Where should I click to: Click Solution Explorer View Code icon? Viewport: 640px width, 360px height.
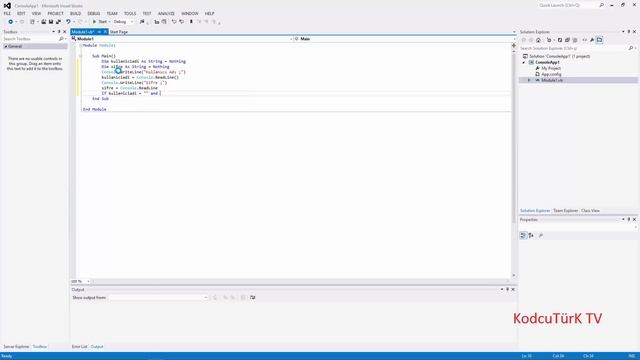pos(584,40)
